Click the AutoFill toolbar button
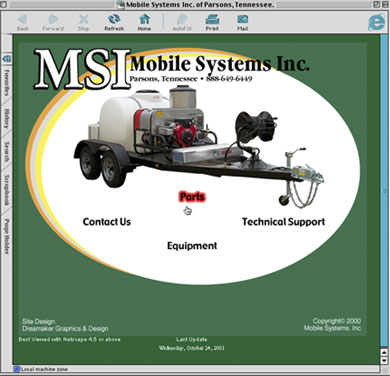This screenshot has height=376, width=390. pos(182,22)
